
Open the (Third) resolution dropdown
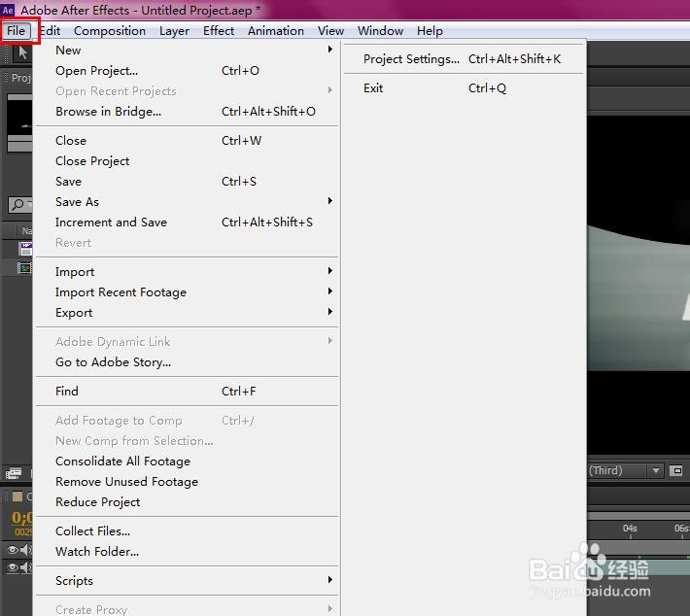click(625, 470)
